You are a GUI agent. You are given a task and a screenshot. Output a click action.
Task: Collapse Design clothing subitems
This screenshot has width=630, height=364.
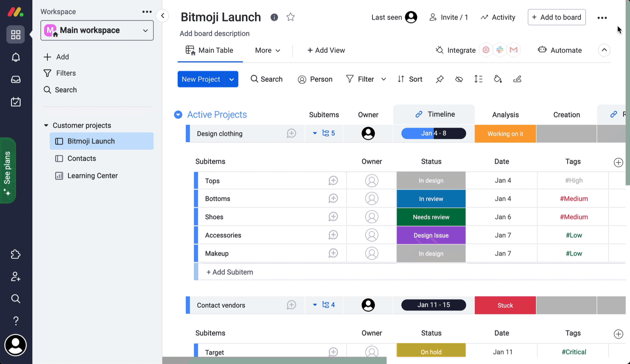pos(315,133)
